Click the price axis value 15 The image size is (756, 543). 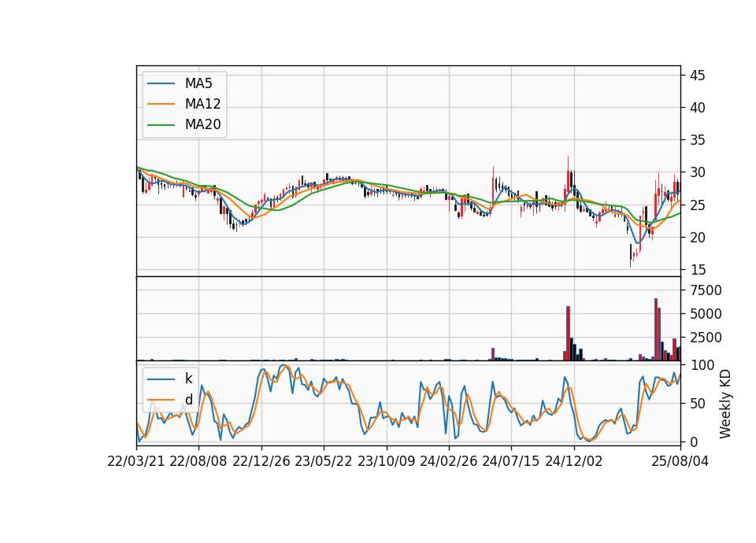tap(698, 270)
